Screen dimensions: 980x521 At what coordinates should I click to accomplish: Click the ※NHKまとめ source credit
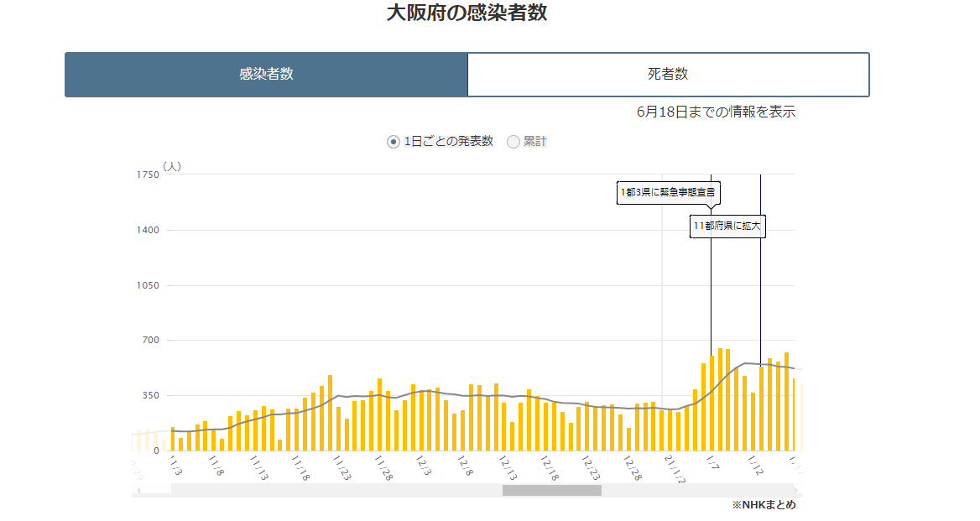[764, 505]
